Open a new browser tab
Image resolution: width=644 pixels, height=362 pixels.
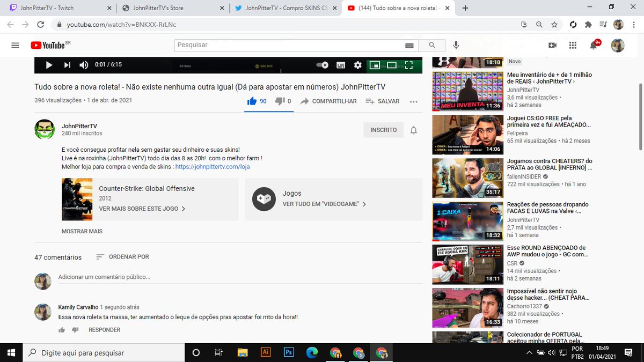click(465, 8)
